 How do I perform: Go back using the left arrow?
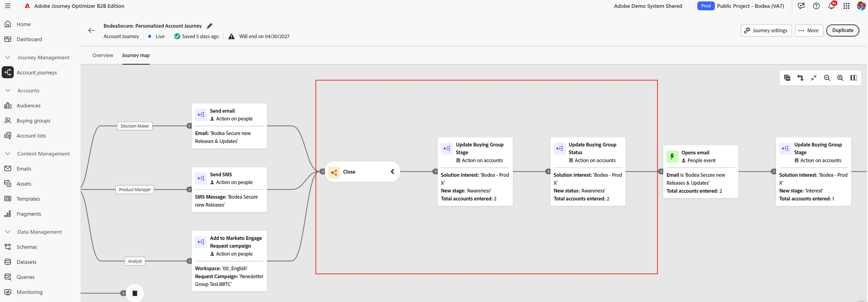pos(91,30)
